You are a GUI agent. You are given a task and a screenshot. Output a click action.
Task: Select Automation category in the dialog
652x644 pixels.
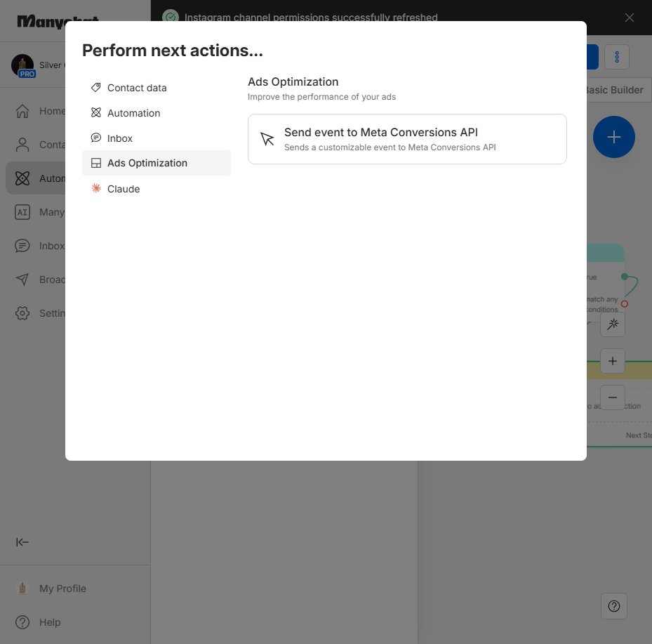(x=156, y=113)
